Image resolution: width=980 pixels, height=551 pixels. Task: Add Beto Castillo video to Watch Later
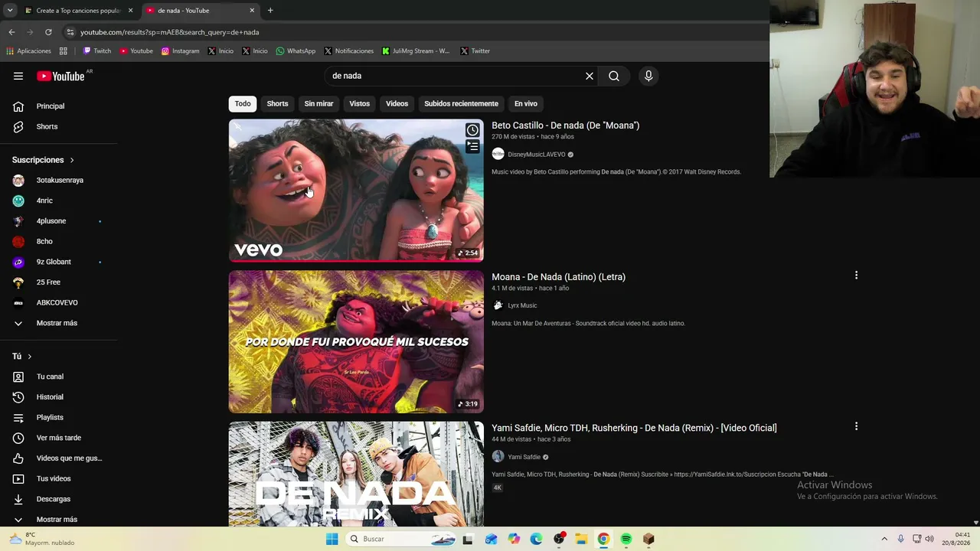472,130
